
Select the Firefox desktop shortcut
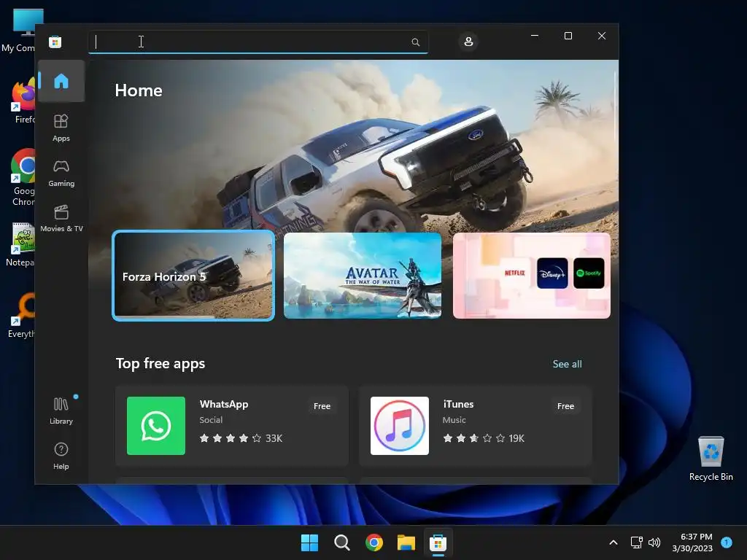pos(23,102)
